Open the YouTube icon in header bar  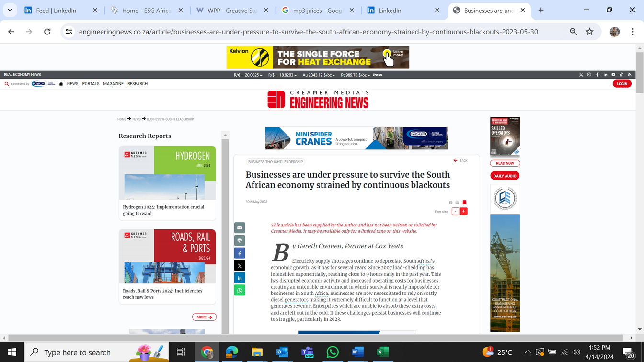click(x=613, y=75)
